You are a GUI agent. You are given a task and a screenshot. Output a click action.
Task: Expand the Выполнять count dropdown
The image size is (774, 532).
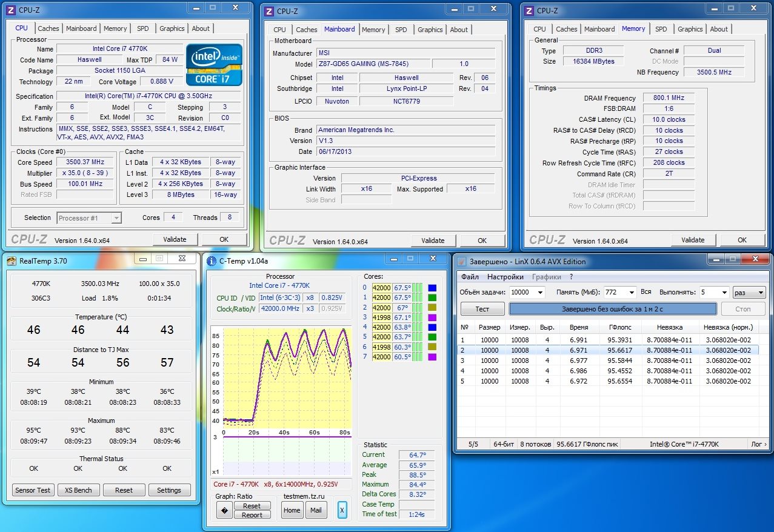(x=724, y=292)
